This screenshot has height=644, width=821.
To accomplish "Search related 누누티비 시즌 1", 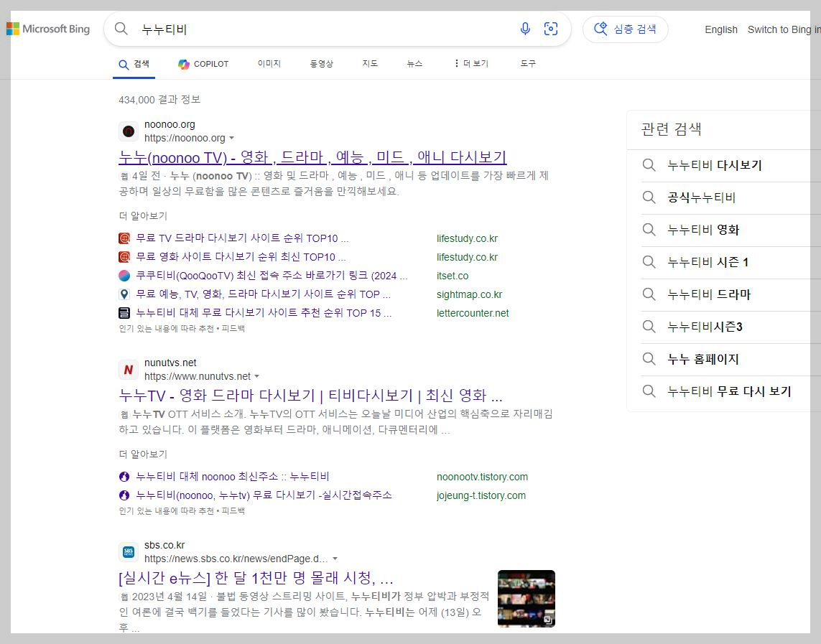I will tap(708, 262).
